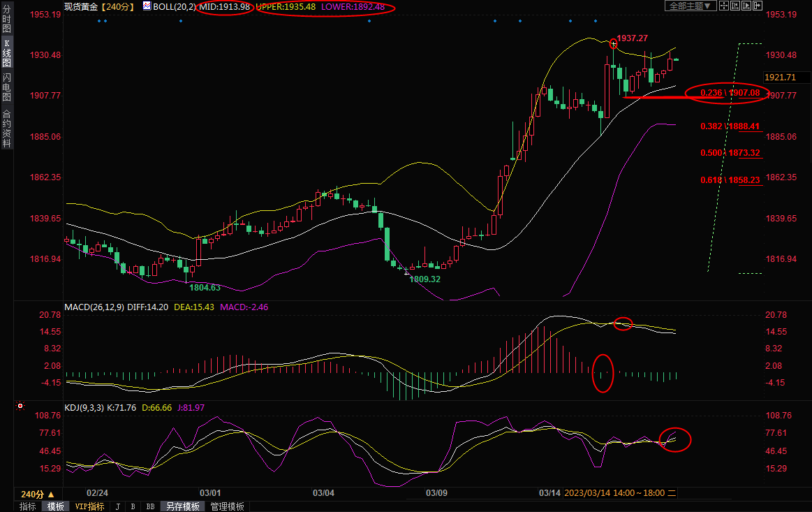Screen dimensions: 812x512
Task: Click the 1937.27 high-point marker circle
Action: click(613, 43)
